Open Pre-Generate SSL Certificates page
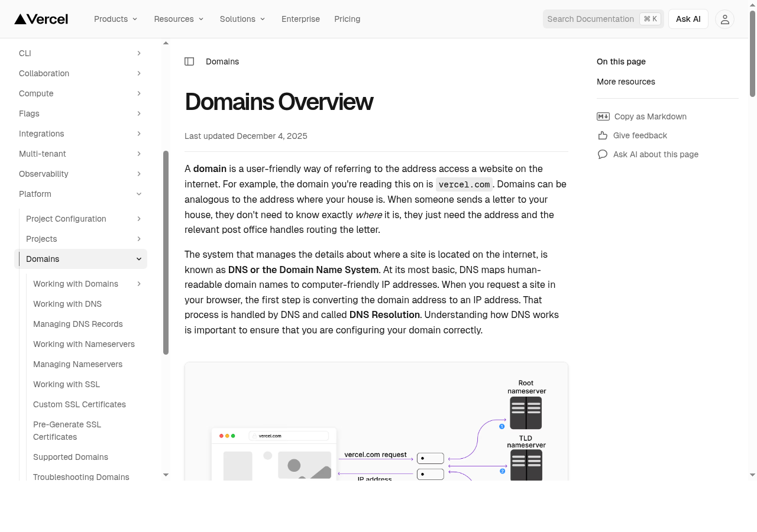757x532 pixels. [67, 430]
